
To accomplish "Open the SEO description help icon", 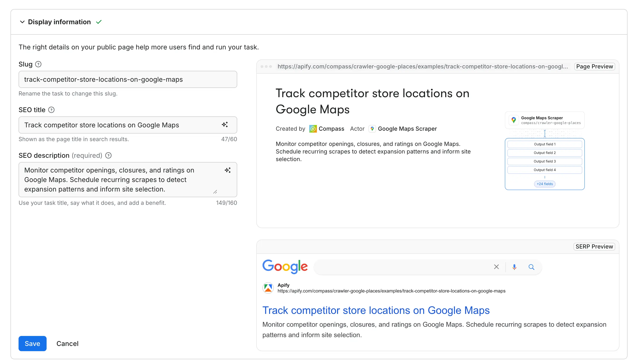I will point(108,155).
